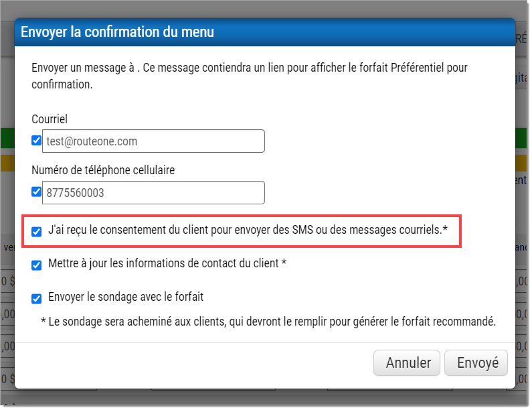Click the Envoyé button to send
Screen dimensions: 532x410
(x=477, y=363)
